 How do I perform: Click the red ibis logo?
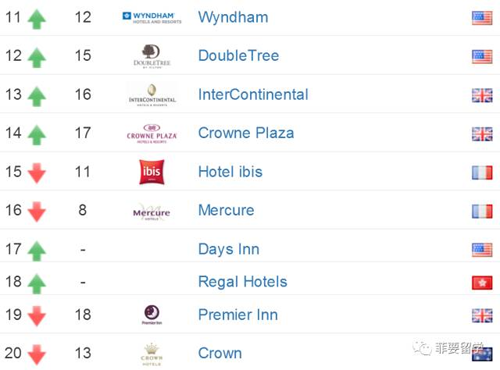(x=152, y=172)
